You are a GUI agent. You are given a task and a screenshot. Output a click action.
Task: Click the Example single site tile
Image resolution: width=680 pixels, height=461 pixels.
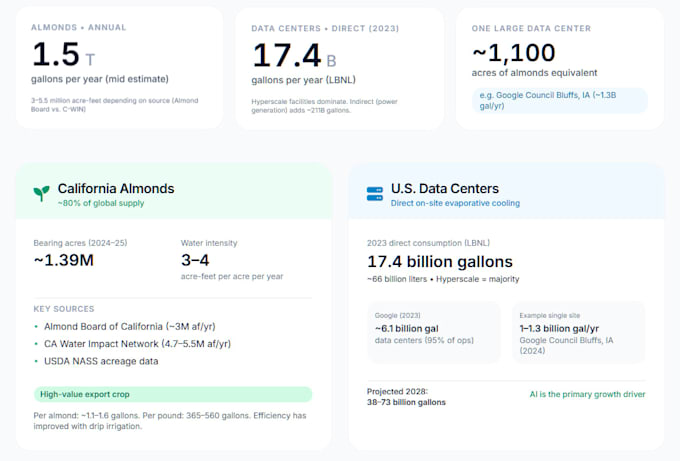coord(579,332)
